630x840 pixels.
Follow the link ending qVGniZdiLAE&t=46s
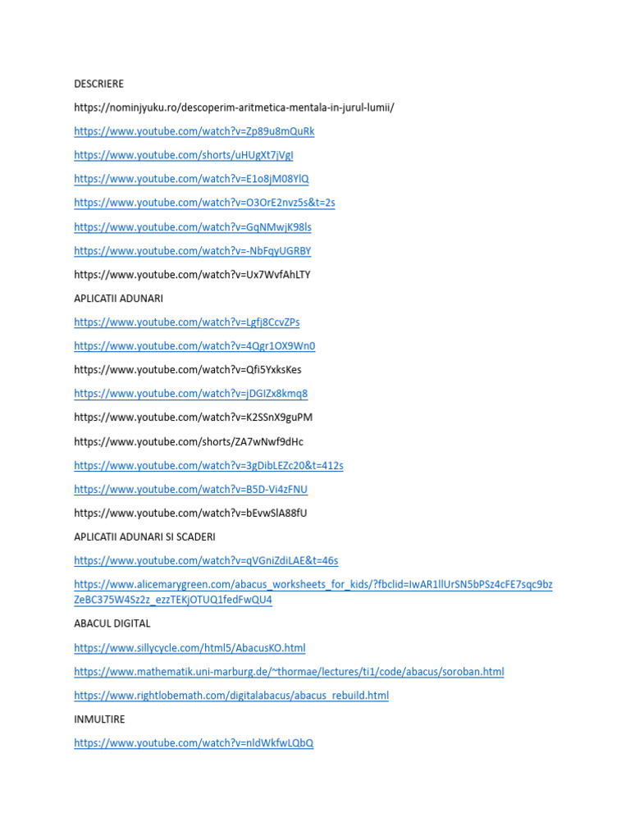point(206,561)
